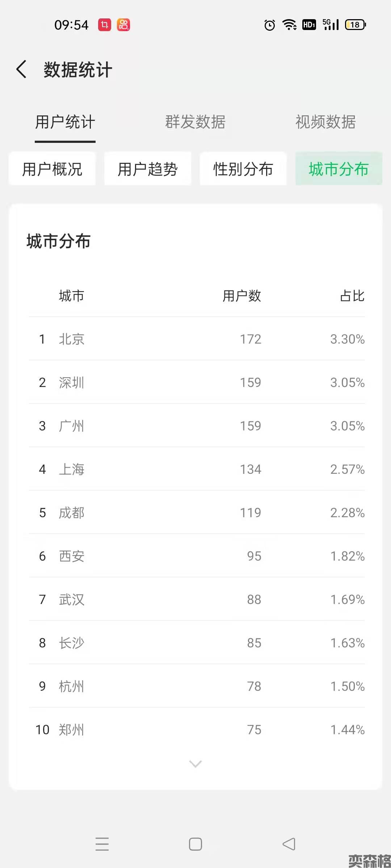
Task: Tap the alarm clock status icon
Action: (270, 25)
